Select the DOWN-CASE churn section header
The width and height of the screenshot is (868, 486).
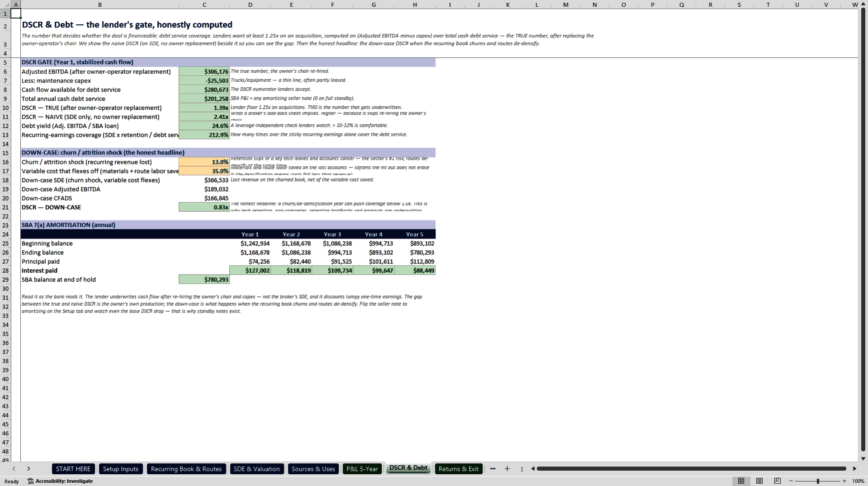tap(228, 153)
